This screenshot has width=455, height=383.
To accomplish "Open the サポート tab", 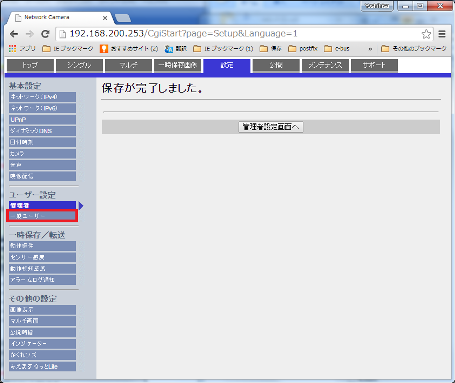I will [374, 65].
